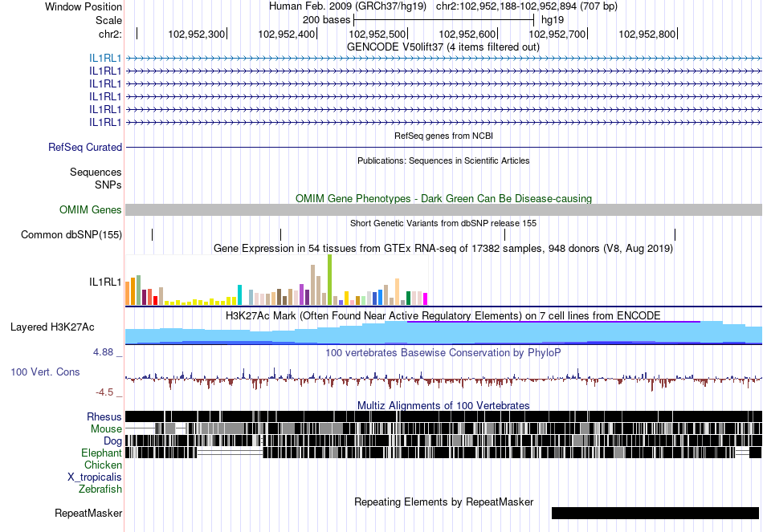Open 'Publications: Sequences in Scientific Articles' title
Viewport: 763px width, 532px height.
(443, 160)
